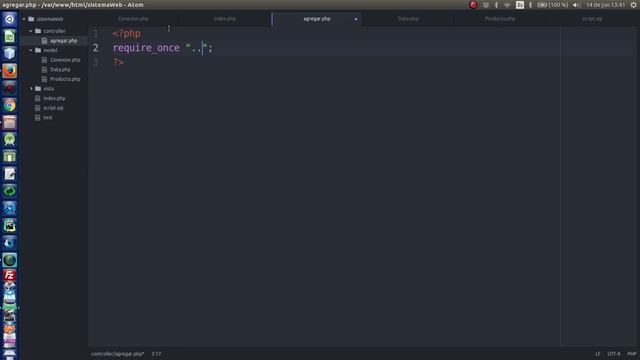
Task: Click the sistemaWeb root folder icon
Action: (x=31, y=19)
